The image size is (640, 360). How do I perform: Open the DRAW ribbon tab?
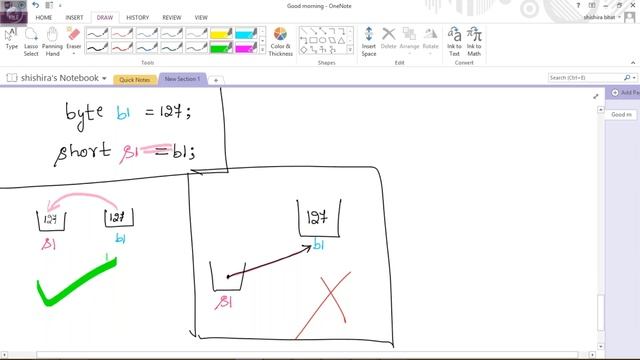[104, 18]
